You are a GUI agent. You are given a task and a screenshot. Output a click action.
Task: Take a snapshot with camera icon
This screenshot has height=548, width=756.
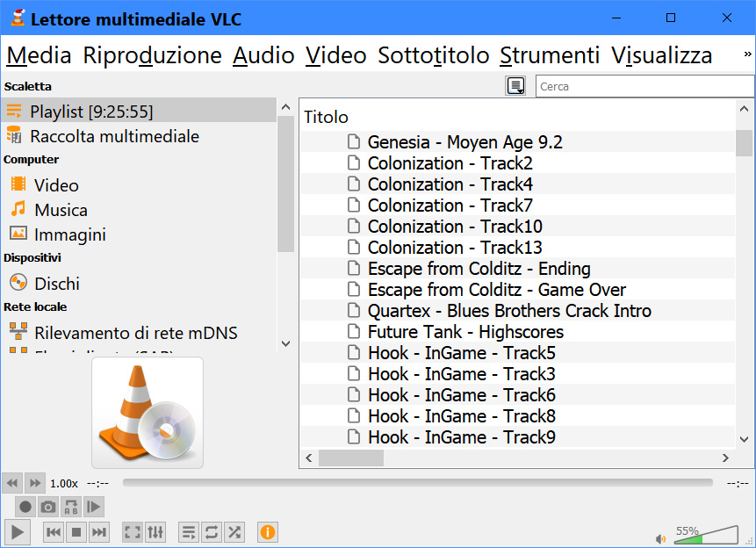coord(47,507)
